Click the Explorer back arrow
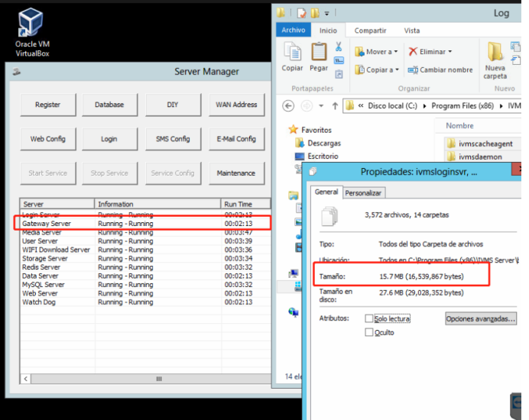Screen dimensions: 529x420 [x=288, y=106]
